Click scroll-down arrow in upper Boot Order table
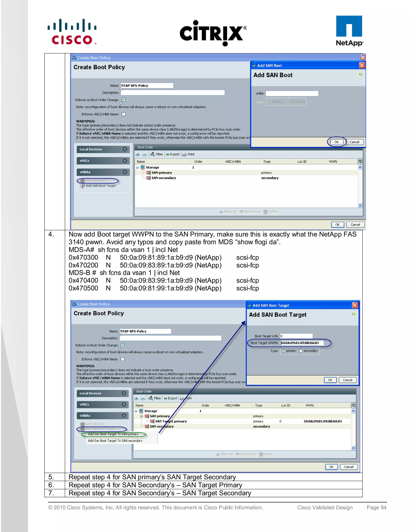Image resolution: width=411 pixels, height=532 pixels. (360, 205)
